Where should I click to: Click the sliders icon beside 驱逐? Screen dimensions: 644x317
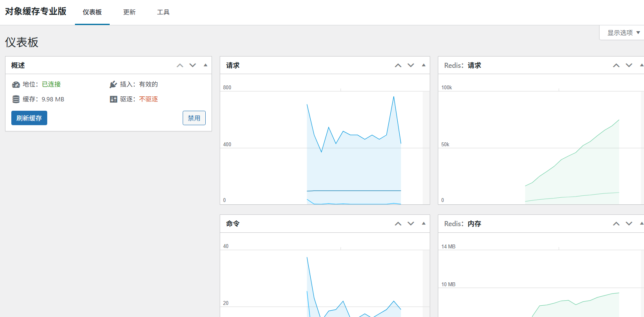[x=113, y=99]
